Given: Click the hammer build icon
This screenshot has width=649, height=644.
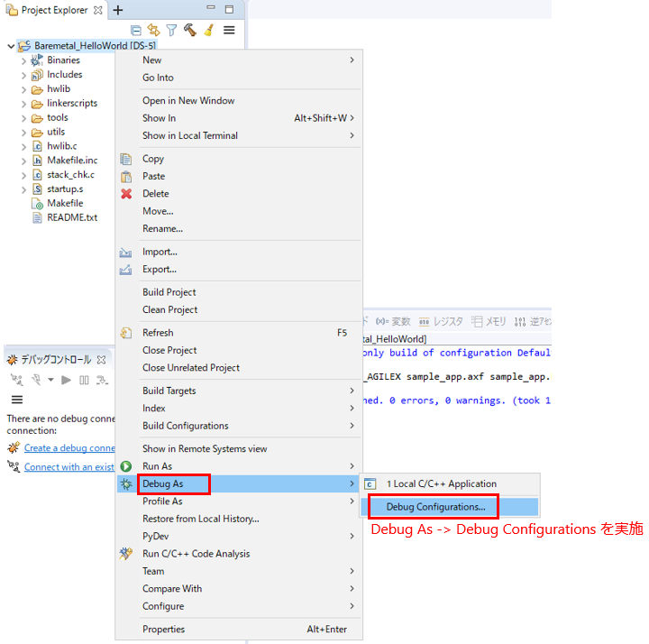Looking at the screenshot, I should click(x=189, y=30).
